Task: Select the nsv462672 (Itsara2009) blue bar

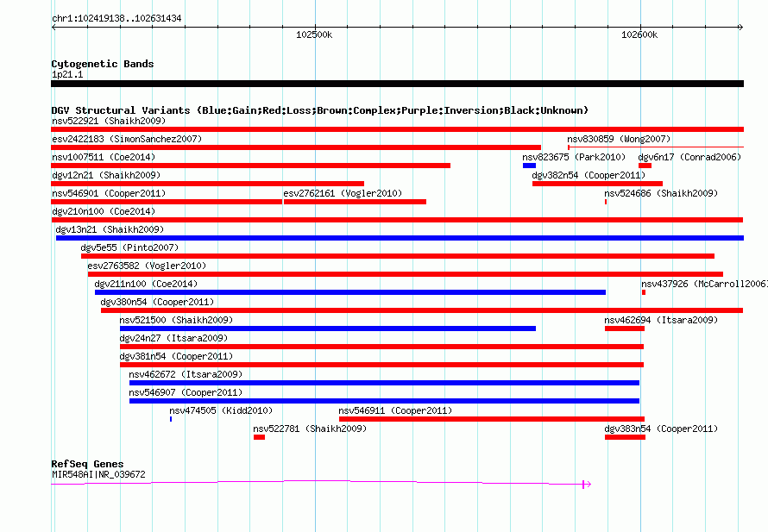Action: pos(384,383)
